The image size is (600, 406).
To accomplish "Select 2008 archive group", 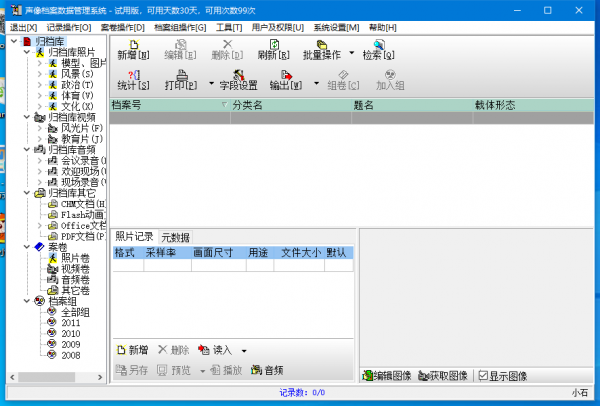I will tap(71, 355).
